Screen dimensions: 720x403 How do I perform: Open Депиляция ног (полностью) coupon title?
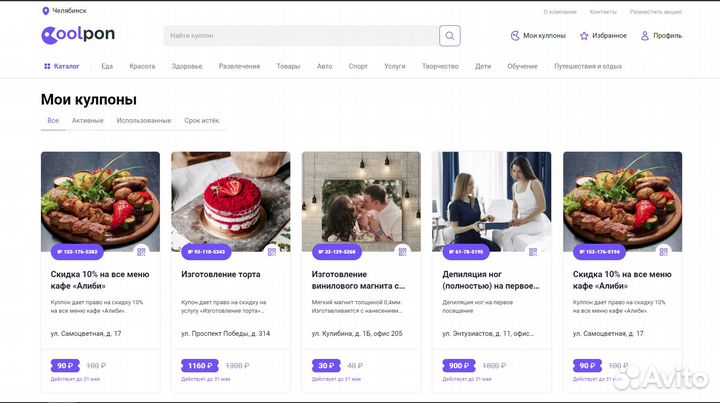pos(491,280)
